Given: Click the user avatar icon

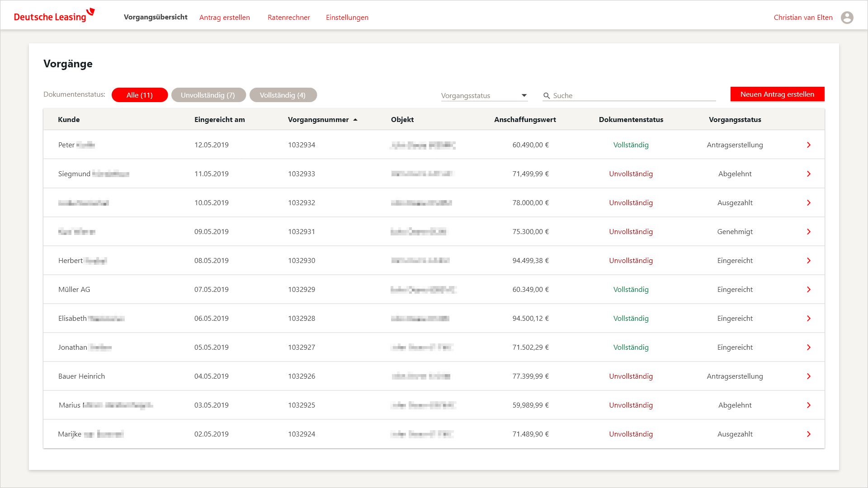Looking at the screenshot, I should pyautogui.click(x=847, y=18).
